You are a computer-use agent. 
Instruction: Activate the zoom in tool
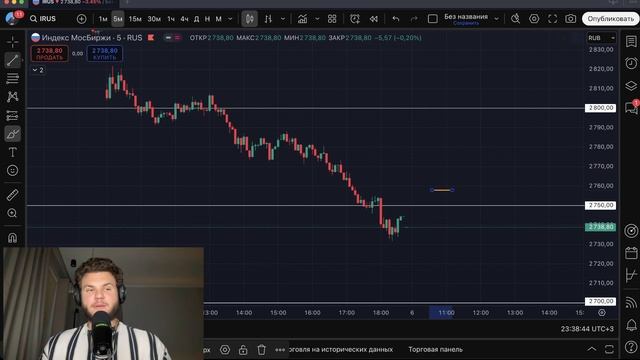tap(13, 213)
